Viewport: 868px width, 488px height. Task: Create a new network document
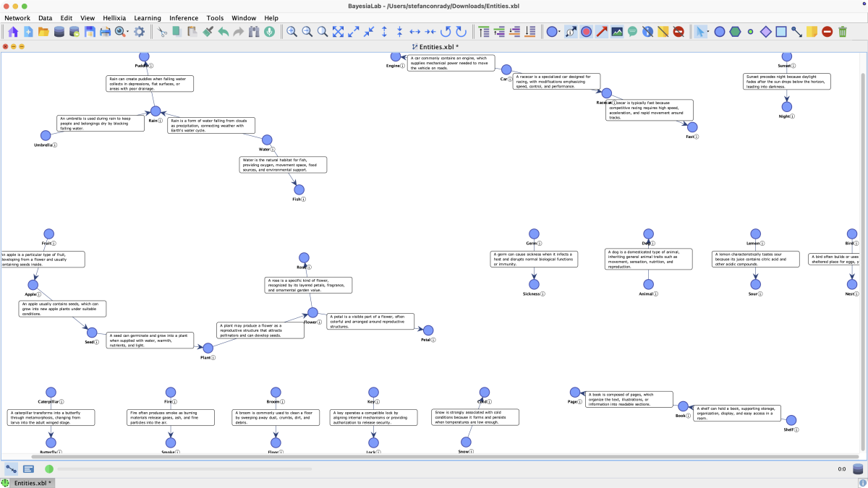[28, 32]
